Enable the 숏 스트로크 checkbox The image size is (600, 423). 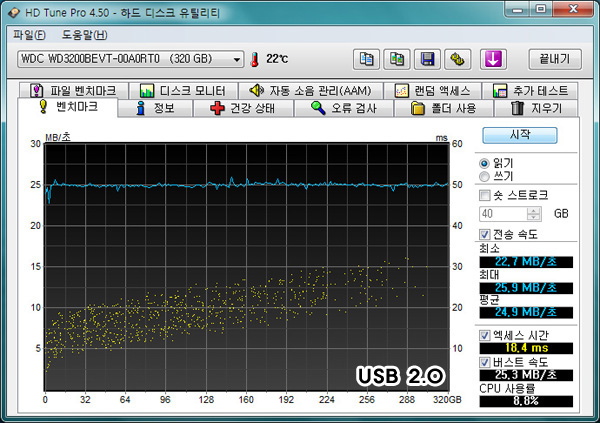pyautogui.click(x=486, y=195)
